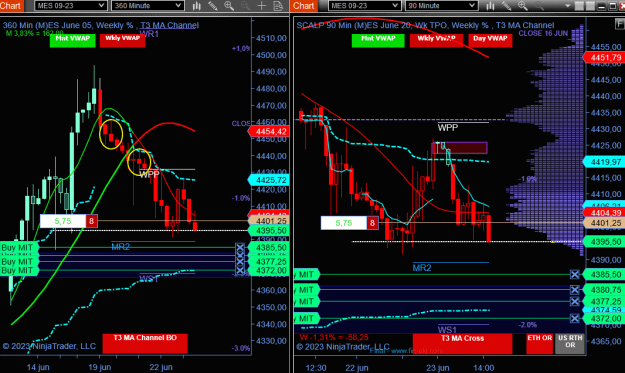
Task: Select the right Chart tab
Action: [x=305, y=6]
